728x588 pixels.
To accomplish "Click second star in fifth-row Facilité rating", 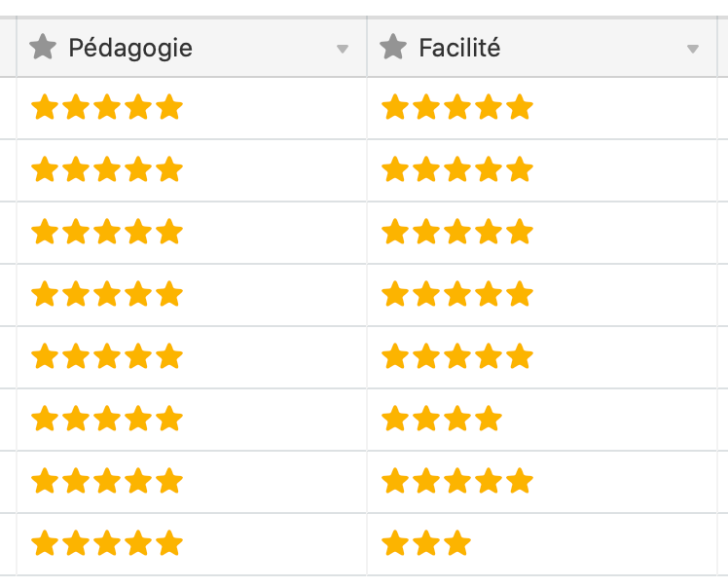I will (425, 356).
